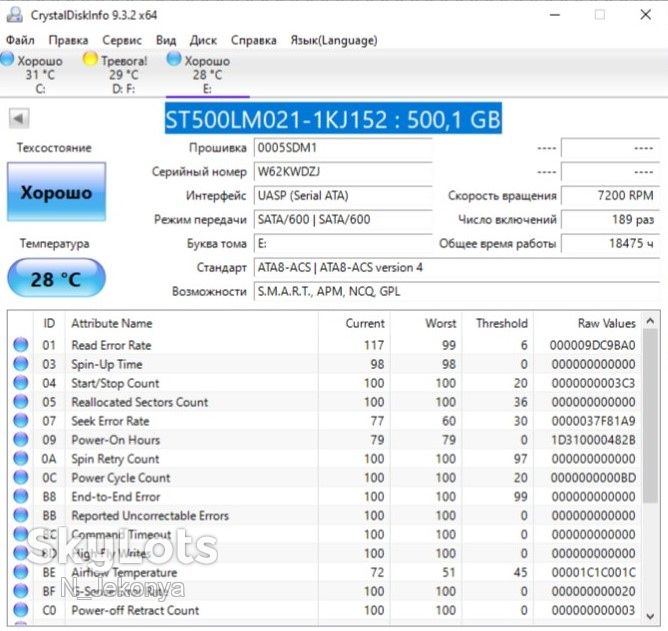Click the Интерфейс field UASP (Serial ATA)
Image resolution: width=668 pixels, height=631 pixels.
[x=343, y=196]
